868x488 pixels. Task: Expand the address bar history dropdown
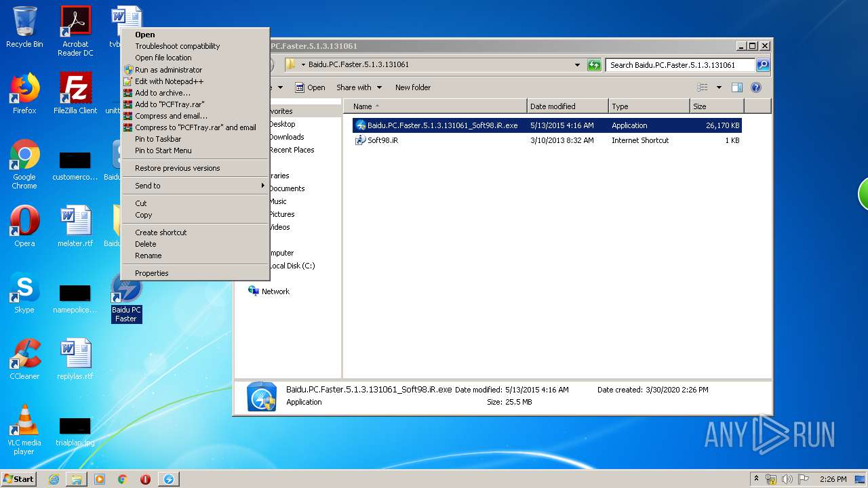point(577,65)
